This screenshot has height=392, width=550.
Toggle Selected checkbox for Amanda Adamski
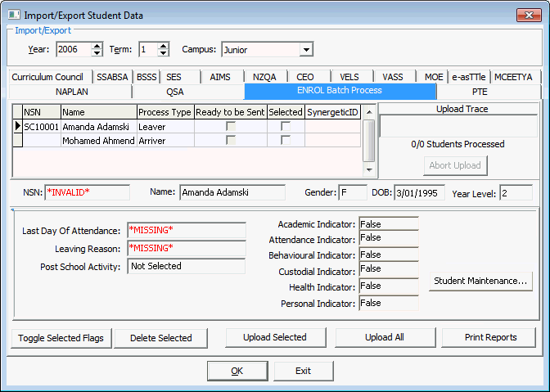click(286, 126)
